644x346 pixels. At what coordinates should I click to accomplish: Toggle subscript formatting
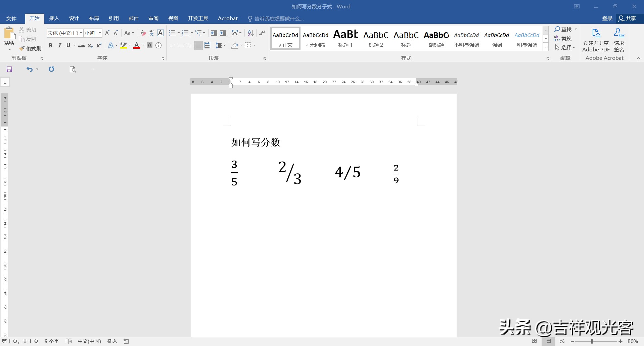[x=89, y=45]
